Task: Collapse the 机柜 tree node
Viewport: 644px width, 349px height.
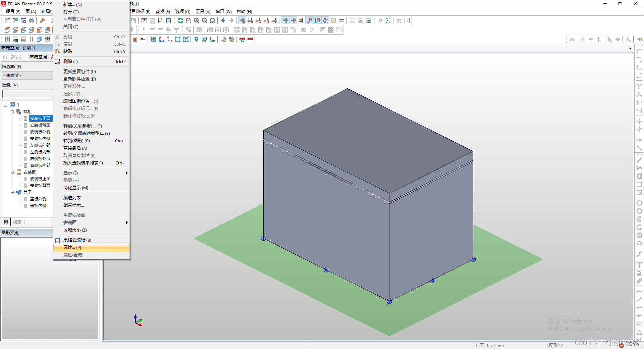Action: click(12, 112)
